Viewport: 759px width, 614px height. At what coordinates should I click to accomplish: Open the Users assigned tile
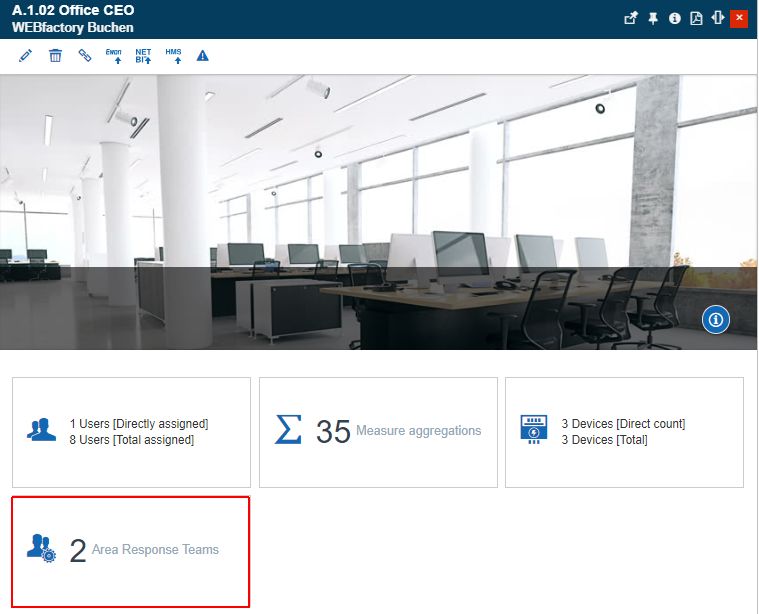pyautogui.click(x=131, y=432)
